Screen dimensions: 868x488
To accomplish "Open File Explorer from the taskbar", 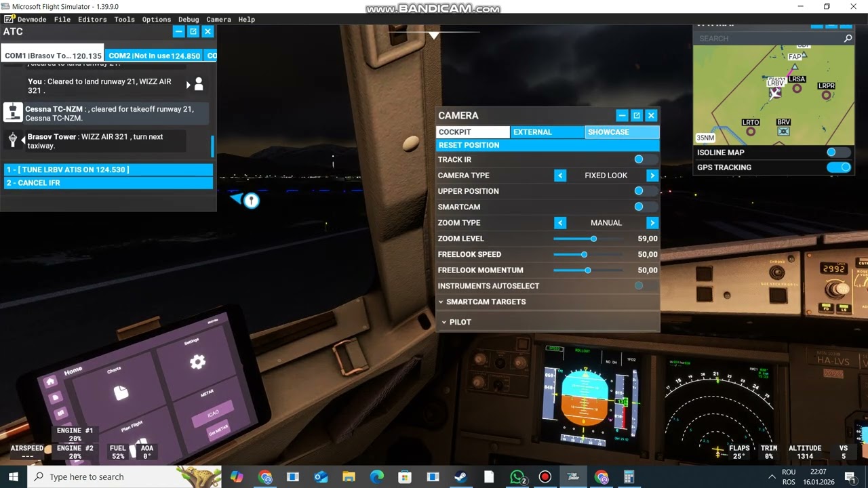I will pyautogui.click(x=349, y=477).
